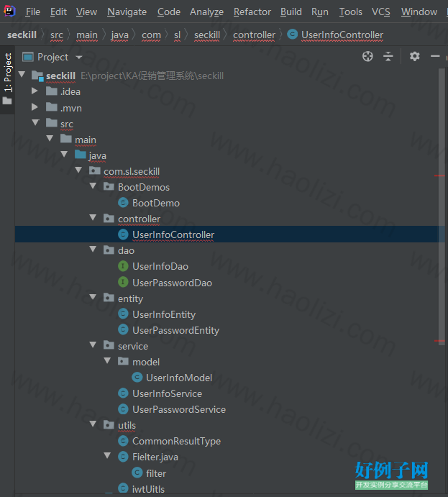Select the UserInfoController row in tree
The image size is (448, 497).
[229, 234]
